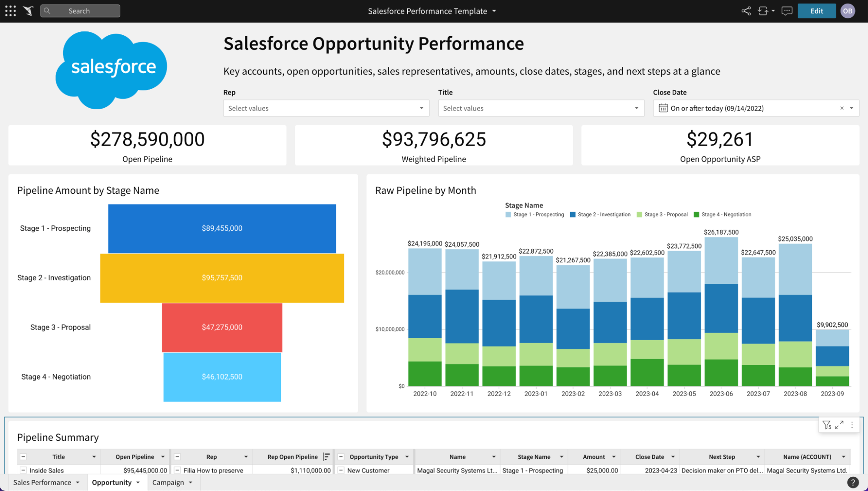Open the apps grid menu
Screen dimensions: 868x491
tap(10, 11)
